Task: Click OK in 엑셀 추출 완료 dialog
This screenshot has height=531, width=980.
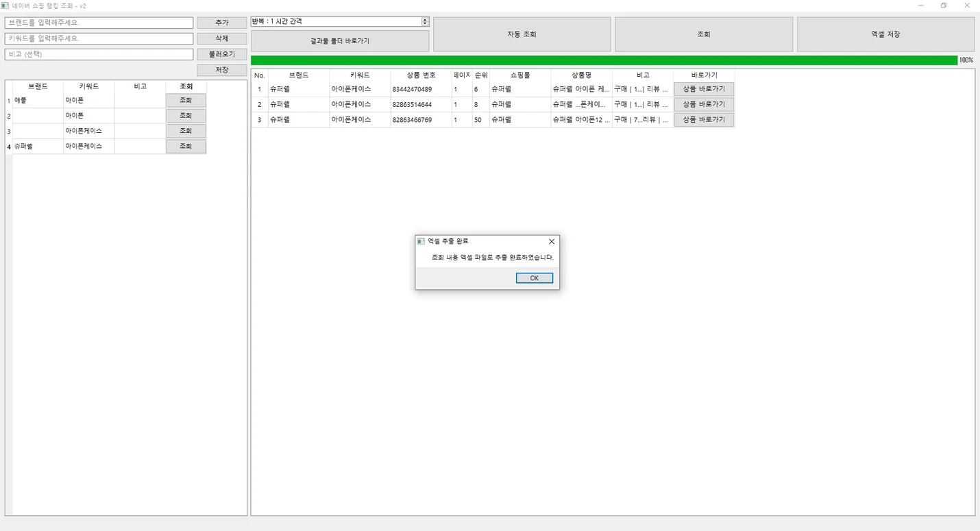Action: (535, 278)
